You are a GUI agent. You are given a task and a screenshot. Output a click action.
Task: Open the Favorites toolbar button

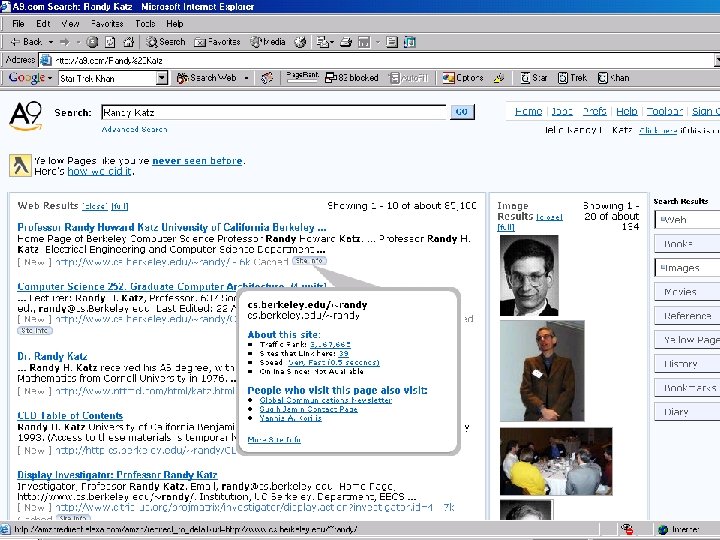tap(217, 42)
